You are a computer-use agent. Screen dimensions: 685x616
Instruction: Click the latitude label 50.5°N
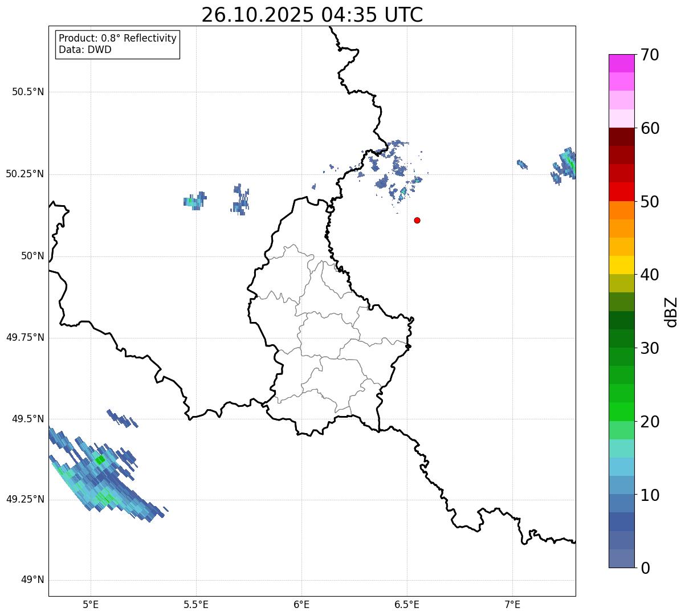pyautogui.click(x=28, y=92)
